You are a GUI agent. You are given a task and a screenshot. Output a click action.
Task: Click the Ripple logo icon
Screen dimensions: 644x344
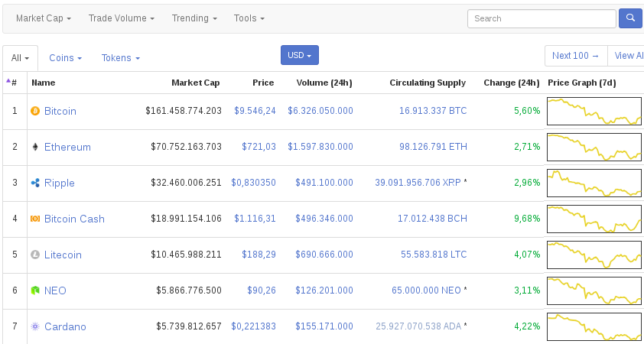[34, 183]
